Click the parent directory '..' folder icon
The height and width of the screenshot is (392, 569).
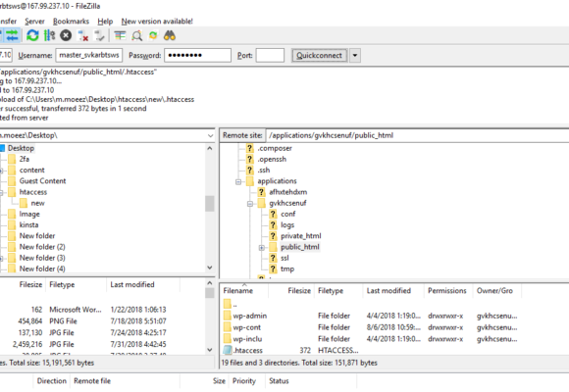(228, 304)
